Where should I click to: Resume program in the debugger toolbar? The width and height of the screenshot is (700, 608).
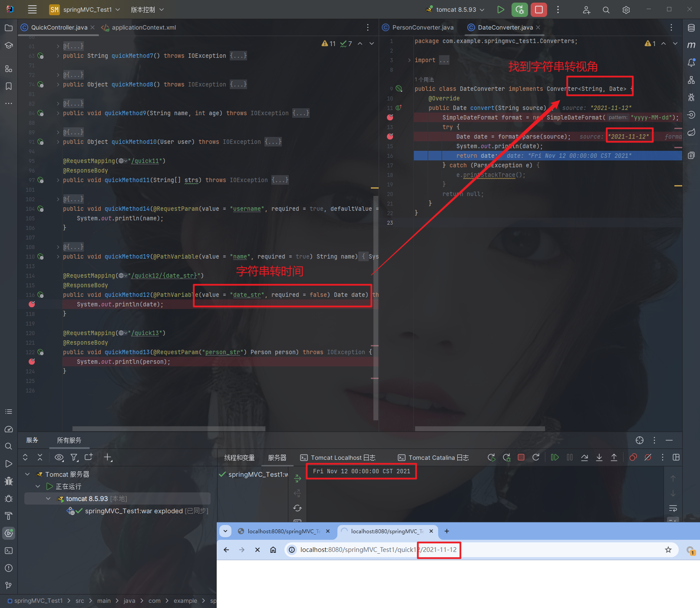555,457
